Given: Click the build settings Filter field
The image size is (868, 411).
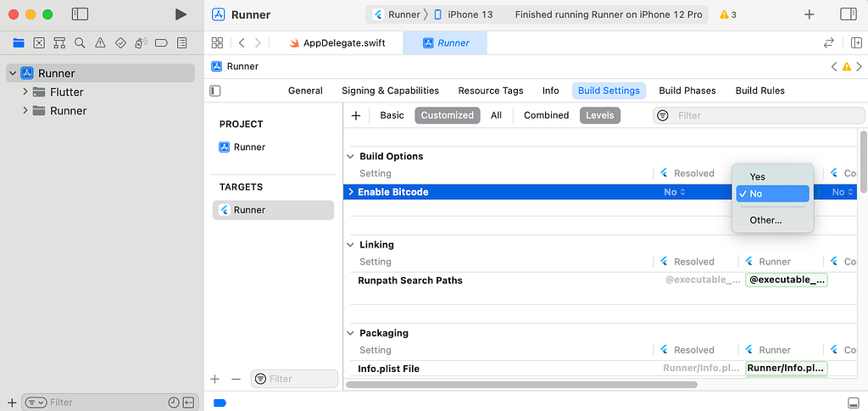Looking at the screenshot, I should (x=763, y=115).
